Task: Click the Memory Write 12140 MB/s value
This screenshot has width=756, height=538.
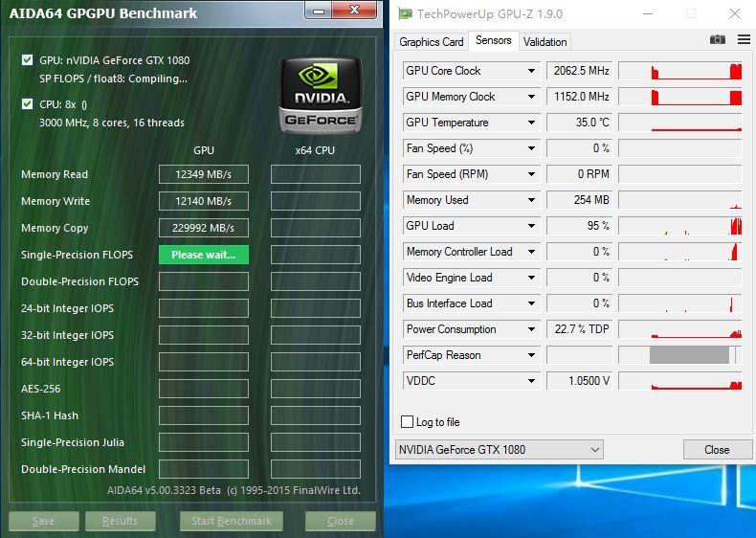Action: (204, 201)
